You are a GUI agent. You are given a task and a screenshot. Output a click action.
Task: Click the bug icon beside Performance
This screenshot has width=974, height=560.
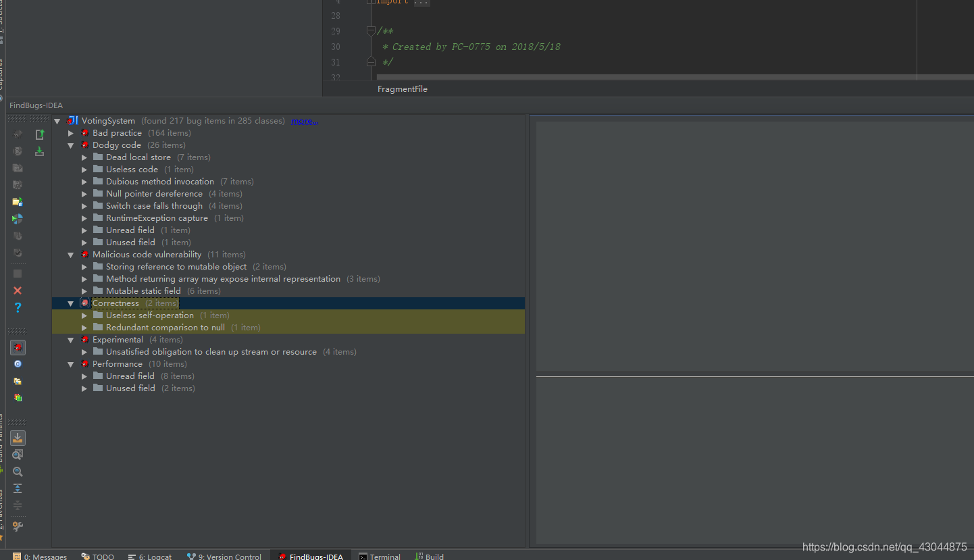tap(84, 364)
